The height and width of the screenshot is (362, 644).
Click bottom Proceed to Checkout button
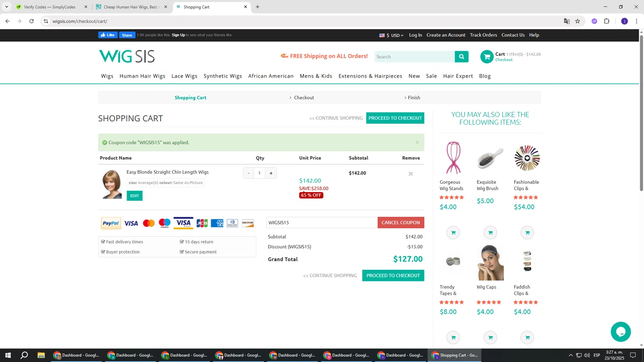(393, 275)
